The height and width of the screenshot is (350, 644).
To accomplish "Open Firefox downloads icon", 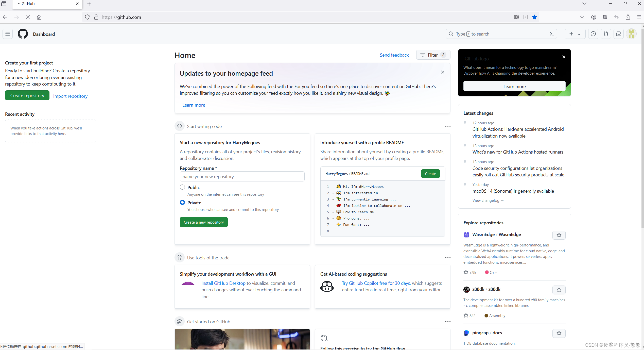I will [582, 17].
